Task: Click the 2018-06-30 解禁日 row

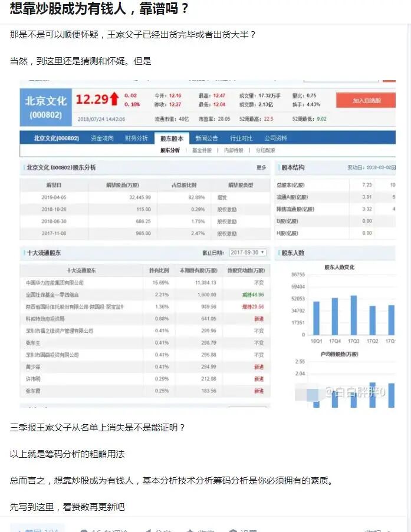Action: (145, 221)
